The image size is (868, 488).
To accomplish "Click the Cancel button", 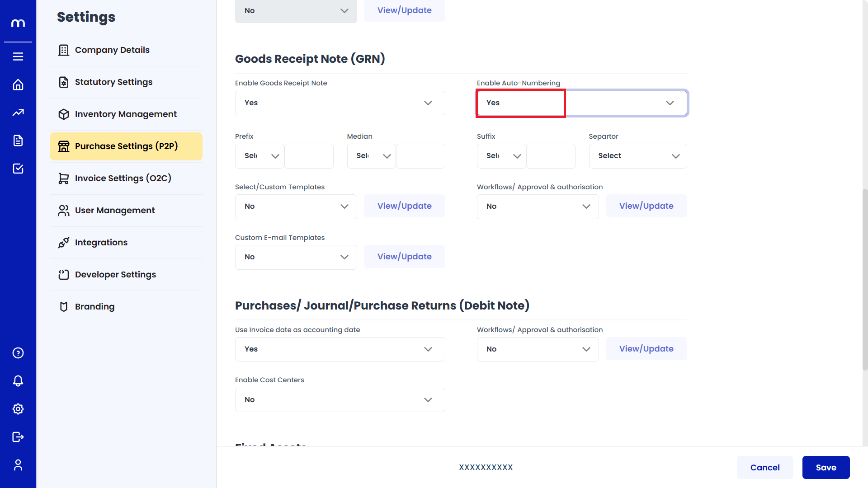I will 764,468.
